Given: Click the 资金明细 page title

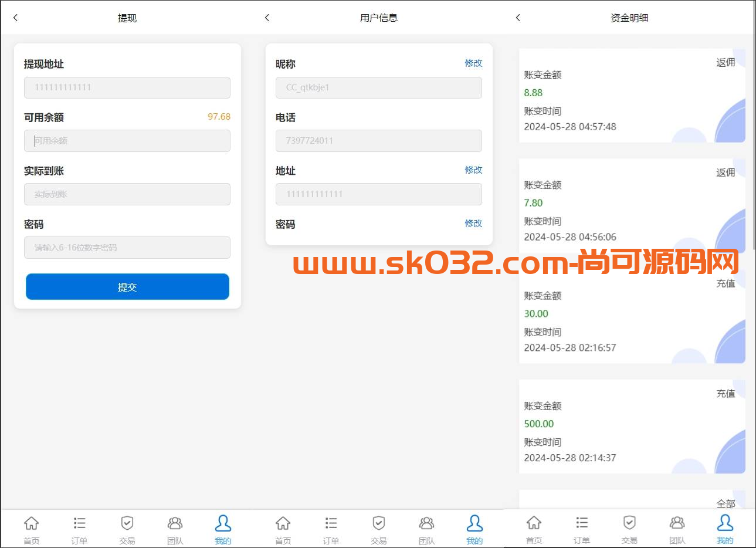Looking at the screenshot, I should (629, 18).
